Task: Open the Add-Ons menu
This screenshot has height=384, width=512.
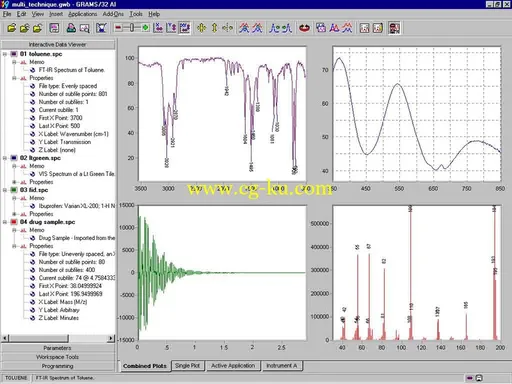Action: pos(113,14)
